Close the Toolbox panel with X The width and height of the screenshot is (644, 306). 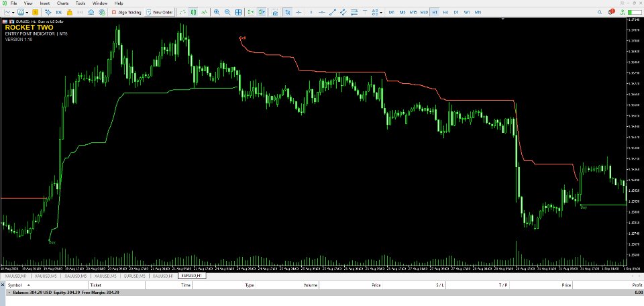coord(3,285)
